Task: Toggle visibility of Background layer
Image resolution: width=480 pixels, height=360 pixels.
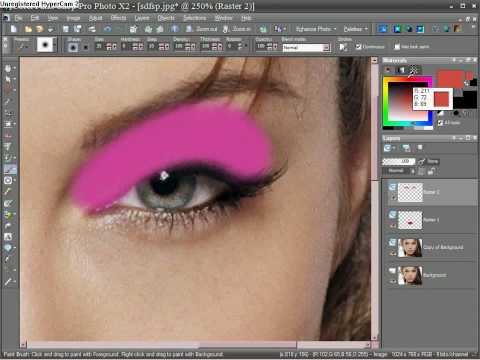Action: click(x=393, y=281)
